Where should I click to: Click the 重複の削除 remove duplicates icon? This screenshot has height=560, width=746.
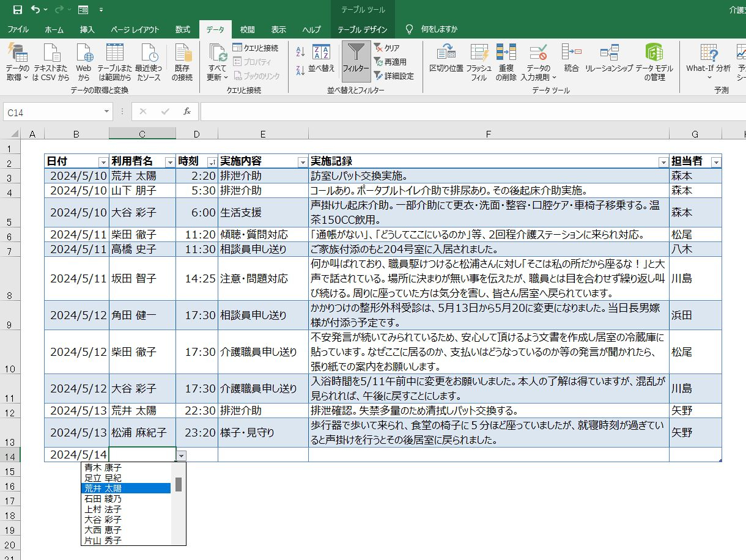(x=506, y=62)
